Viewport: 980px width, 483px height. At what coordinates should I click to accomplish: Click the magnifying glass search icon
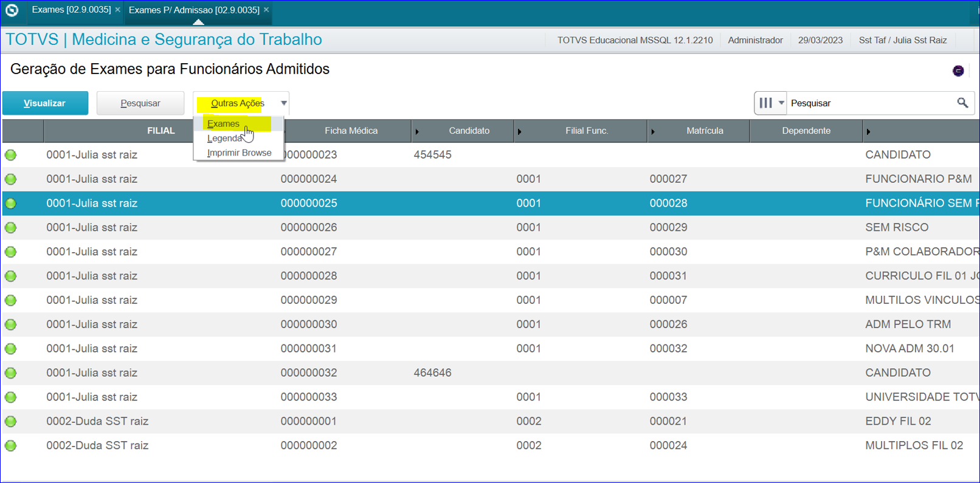click(x=962, y=103)
